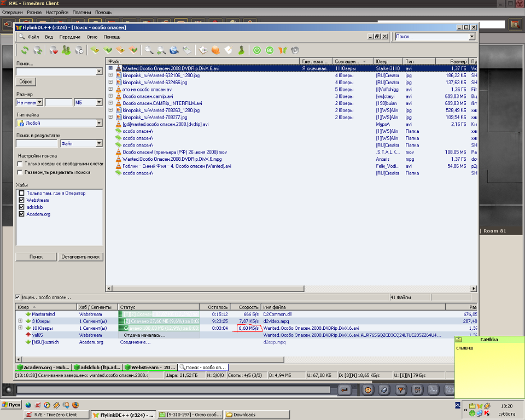Click the green power button toolbar icon
Viewport: 525px width, 420px height.
click(257, 50)
